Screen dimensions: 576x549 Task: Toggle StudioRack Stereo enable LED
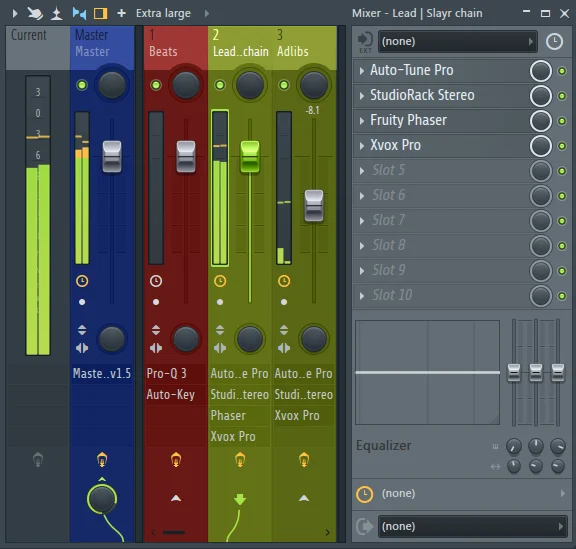point(562,96)
